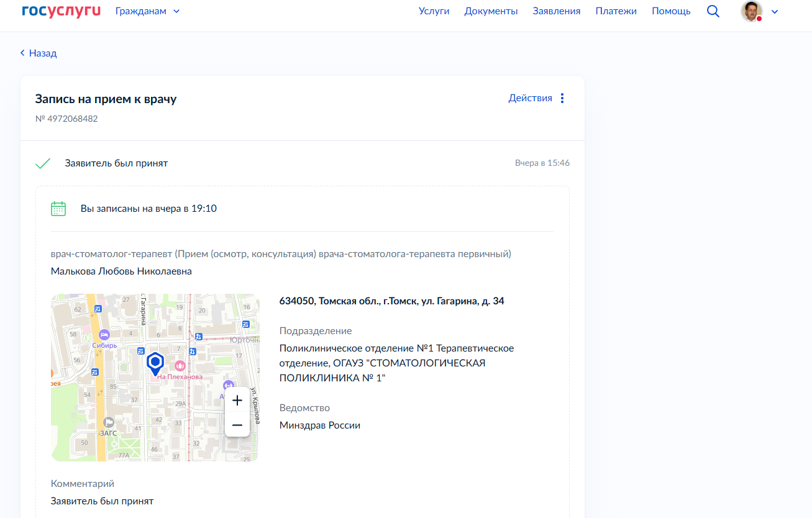Click the green calendar icon
This screenshot has height=518, width=812.
pyautogui.click(x=58, y=209)
